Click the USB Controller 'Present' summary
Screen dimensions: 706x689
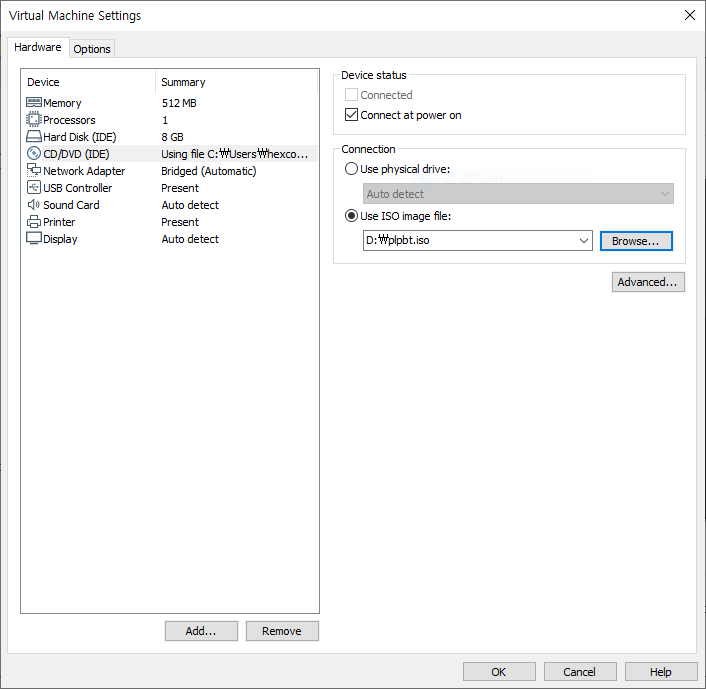pyautogui.click(x=180, y=188)
